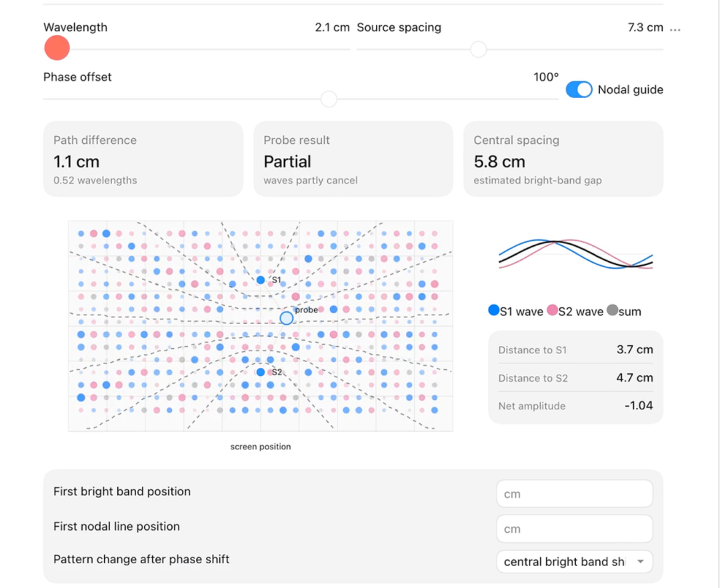Image resolution: width=720 pixels, height=588 pixels.
Task: Click the S1 wave legend dot
Action: point(493,310)
